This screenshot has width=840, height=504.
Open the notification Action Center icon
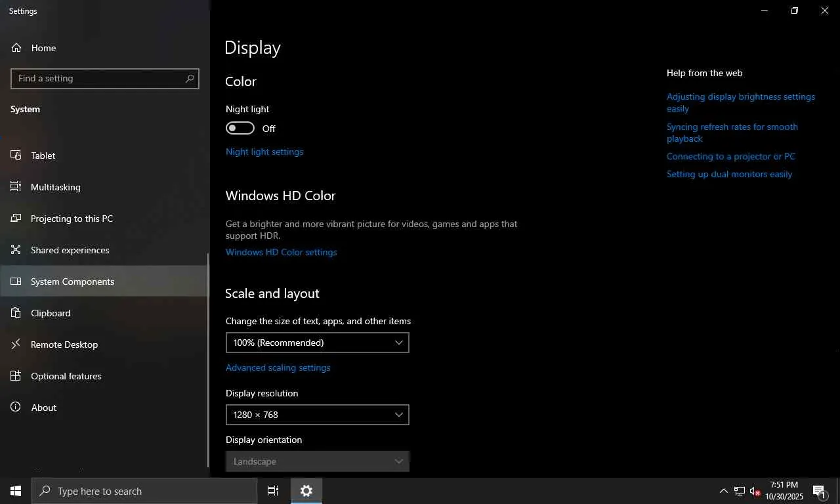click(819, 491)
